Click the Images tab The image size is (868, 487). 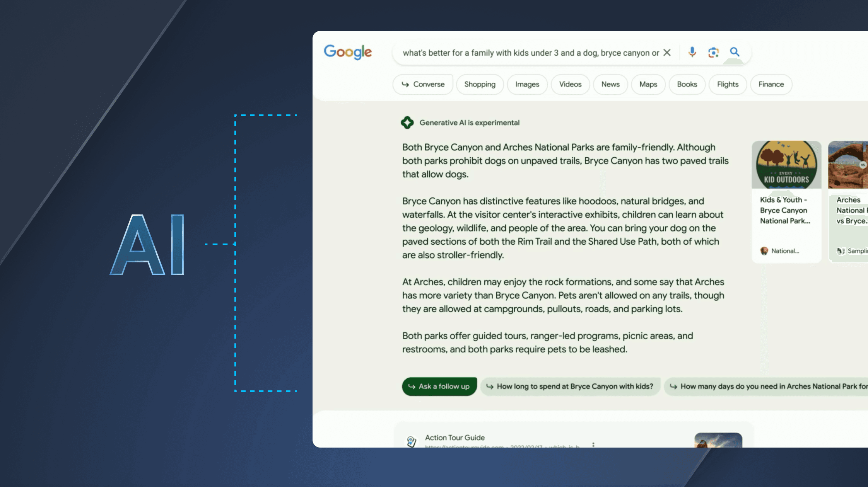point(527,84)
